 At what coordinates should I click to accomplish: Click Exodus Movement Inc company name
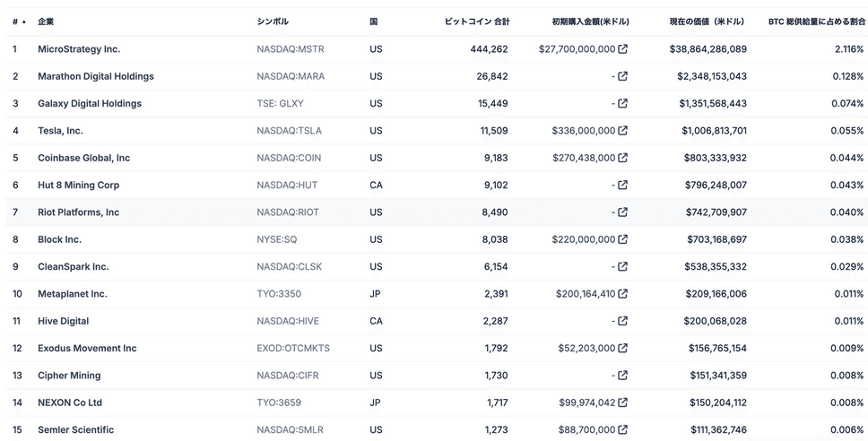[x=87, y=349]
